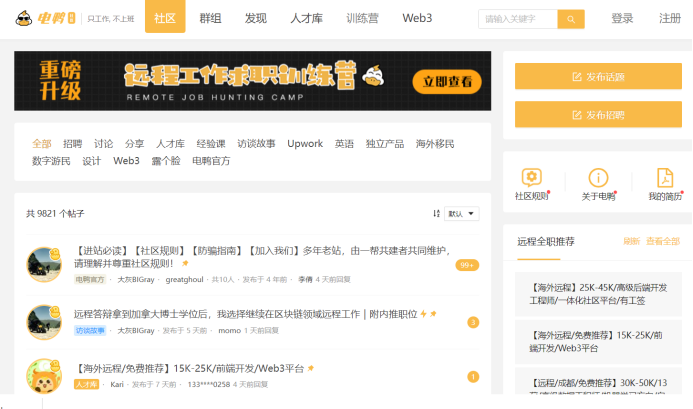Click replier name momo
The height and width of the screenshot is (409, 693).
[229, 330]
